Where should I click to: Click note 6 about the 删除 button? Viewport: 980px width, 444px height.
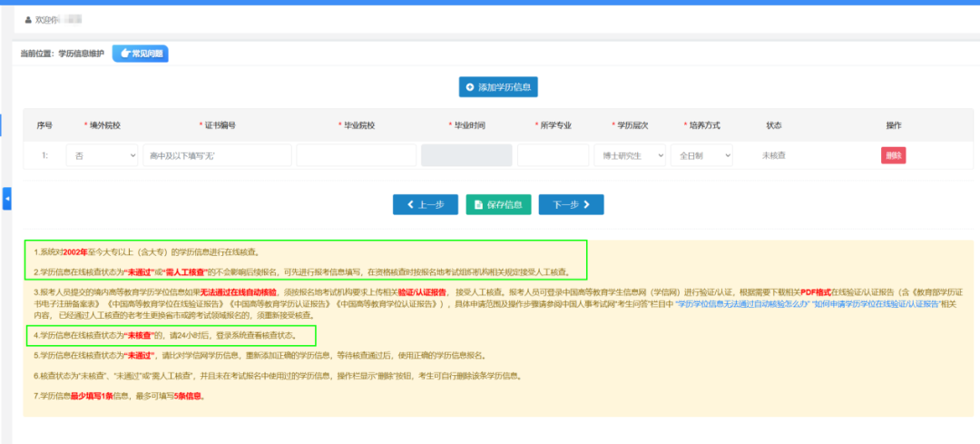(x=277, y=376)
